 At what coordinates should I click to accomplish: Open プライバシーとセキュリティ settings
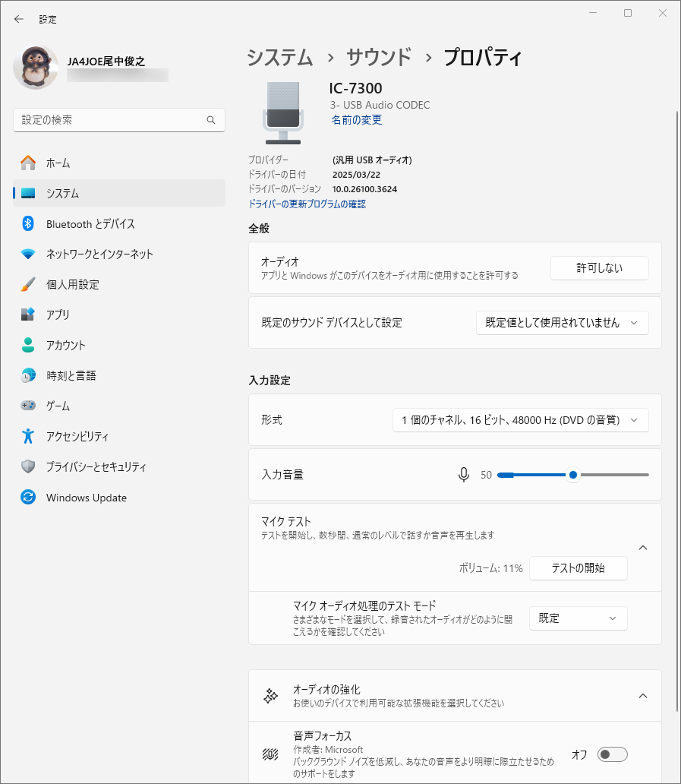(x=119, y=466)
